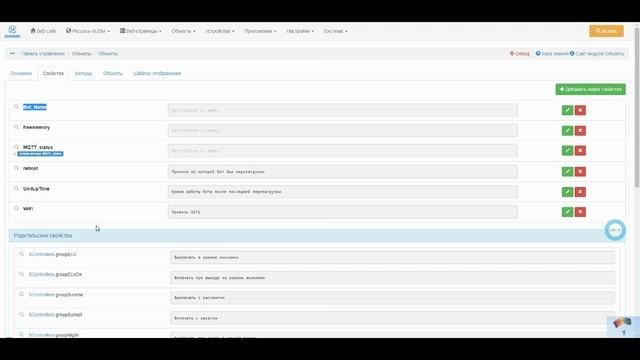Delete the MQTT_status property with red X
The width and height of the screenshot is (640, 360).
click(x=580, y=151)
